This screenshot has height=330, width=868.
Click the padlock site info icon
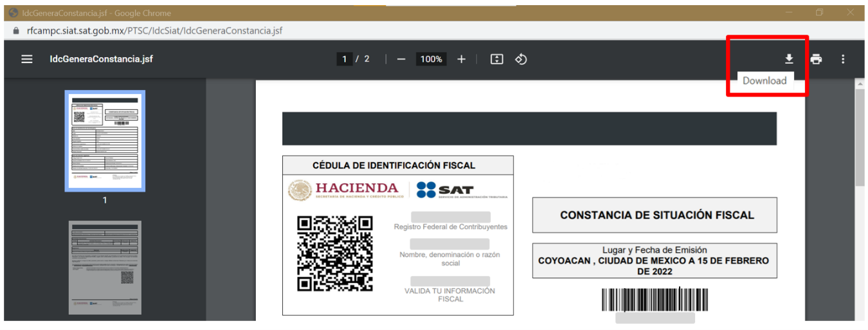click(x=17, y=30)
